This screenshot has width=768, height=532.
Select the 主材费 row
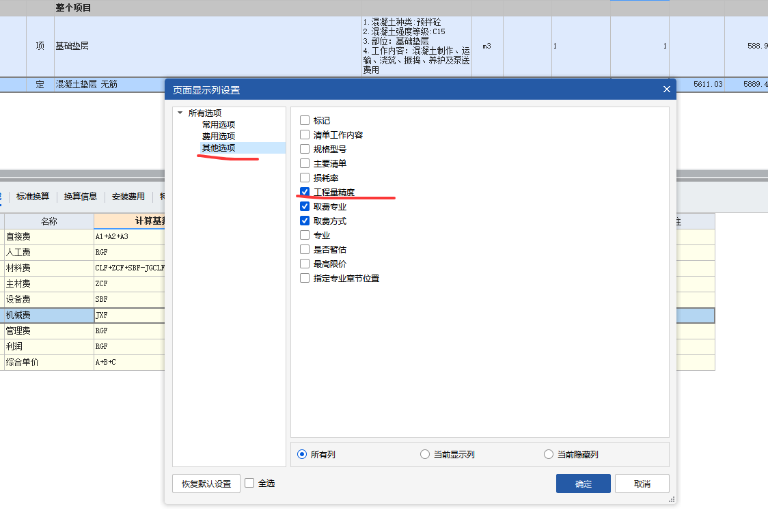(49, 284)
